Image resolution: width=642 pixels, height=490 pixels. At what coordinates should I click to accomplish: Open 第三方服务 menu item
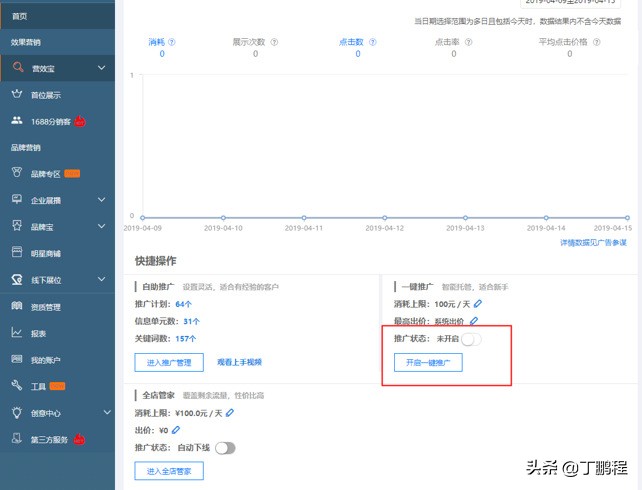tap(57, 439)
